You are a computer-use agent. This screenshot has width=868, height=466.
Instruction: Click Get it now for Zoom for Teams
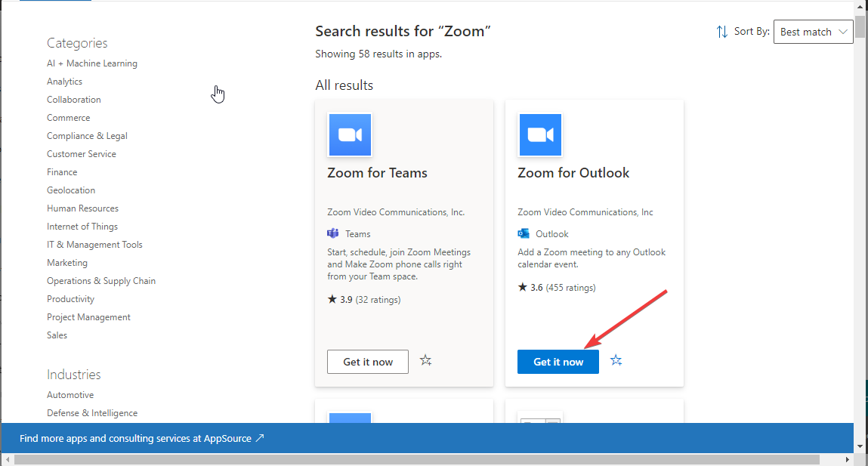[368, 362]
